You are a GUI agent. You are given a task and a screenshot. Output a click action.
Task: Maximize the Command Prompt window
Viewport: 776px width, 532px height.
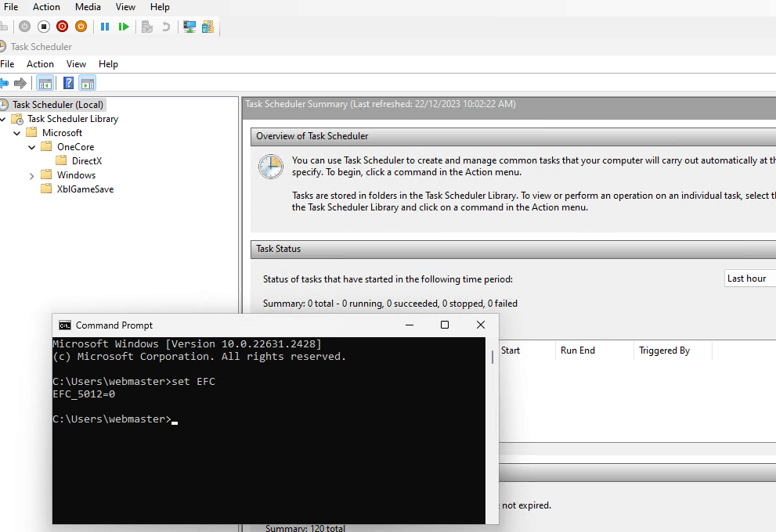coord(445,325)
